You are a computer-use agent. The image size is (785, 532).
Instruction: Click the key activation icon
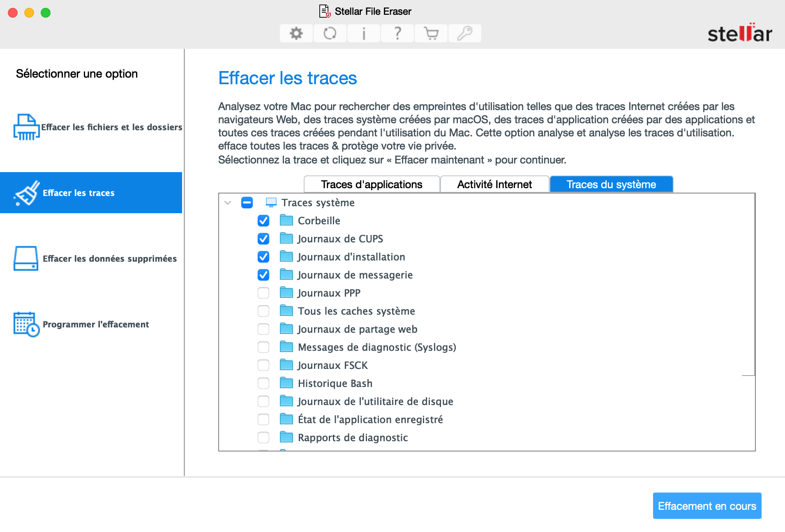pos(465,33)
